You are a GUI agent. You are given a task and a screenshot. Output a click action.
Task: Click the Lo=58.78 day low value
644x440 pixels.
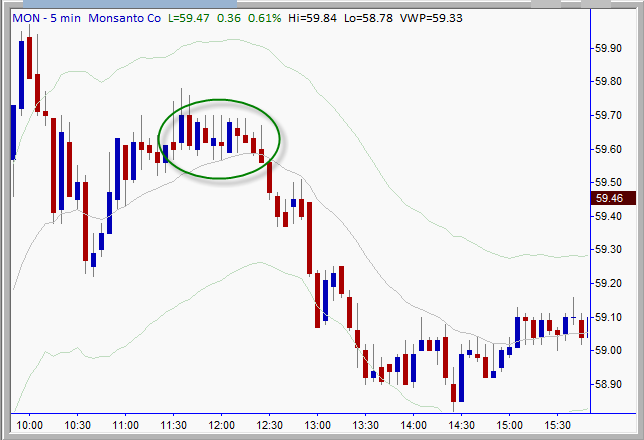click(368, 18)
